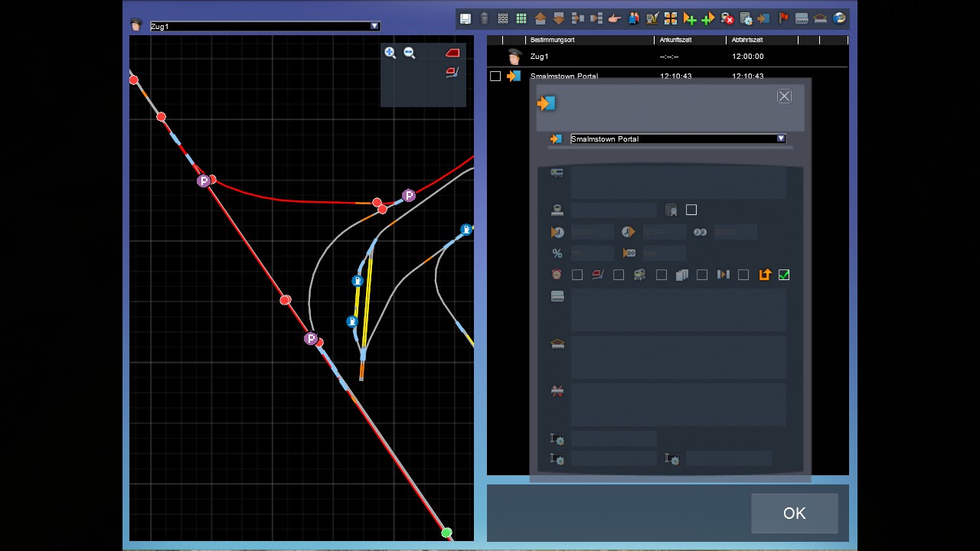Click the Bestimmungsort column header
The width and height of the screenshot is (980, 551).
click(x=553, y=40)
